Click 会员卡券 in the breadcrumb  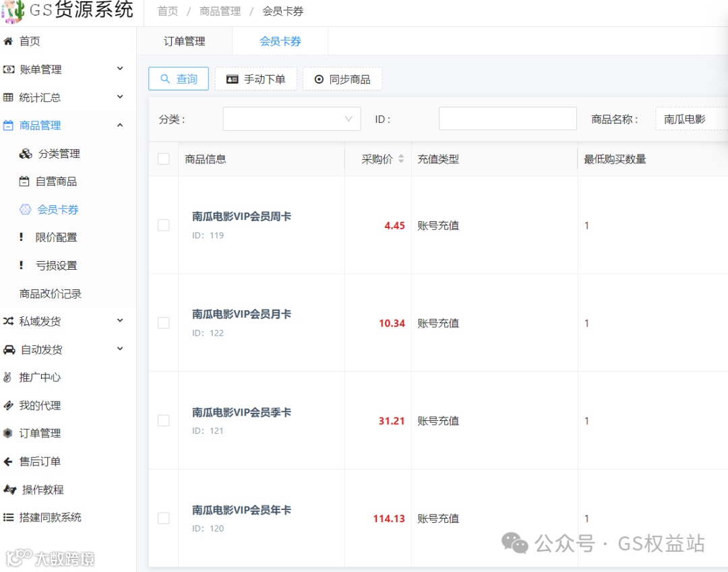(282, 11)
